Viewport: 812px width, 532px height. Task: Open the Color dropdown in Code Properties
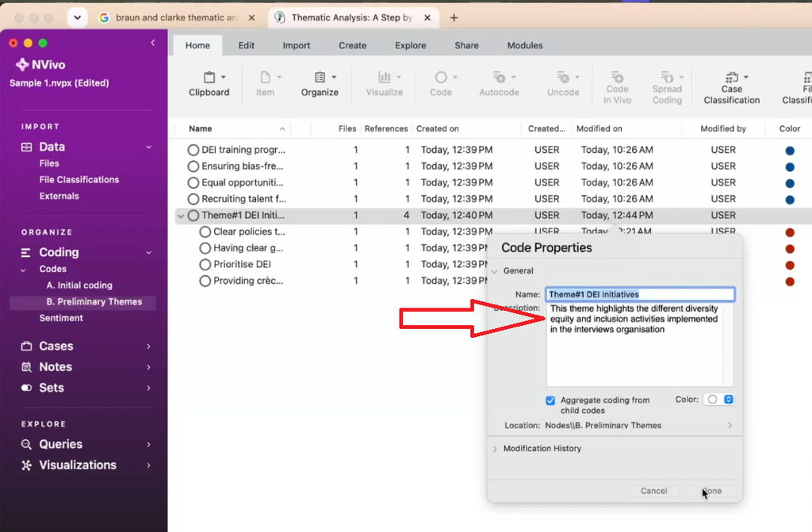(718, 400)
